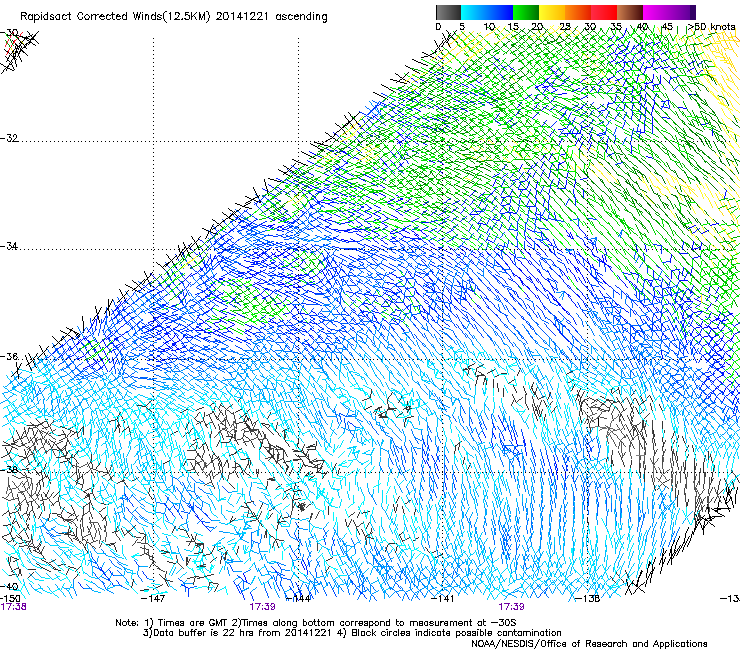Click the '-34' latitude axis label
This screenshot has width=740, height=650.
[9, 246]
